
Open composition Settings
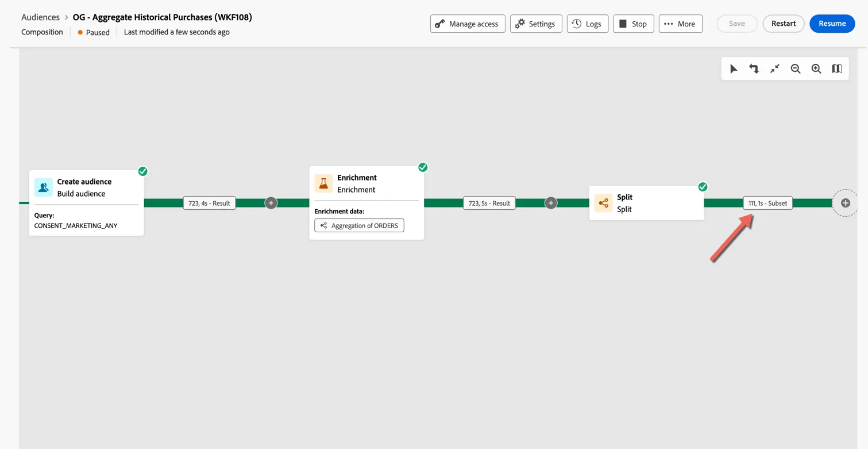pos(536,24)
